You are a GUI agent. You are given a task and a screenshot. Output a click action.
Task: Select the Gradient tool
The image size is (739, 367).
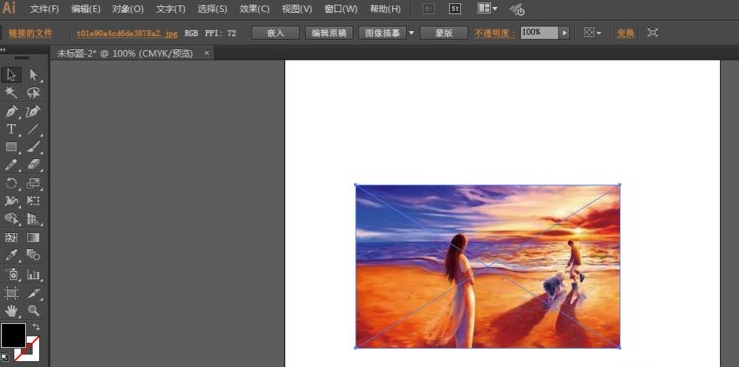click(x=33, y=237)
